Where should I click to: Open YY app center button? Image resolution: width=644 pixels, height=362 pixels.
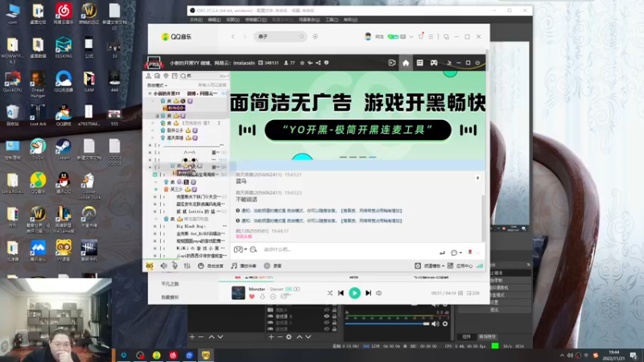pos(460,266)
